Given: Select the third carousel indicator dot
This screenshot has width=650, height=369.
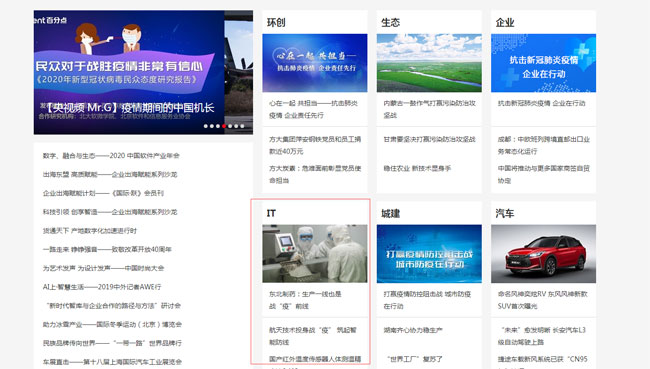Looking at the screenshot, I should [x=218, y=126].
